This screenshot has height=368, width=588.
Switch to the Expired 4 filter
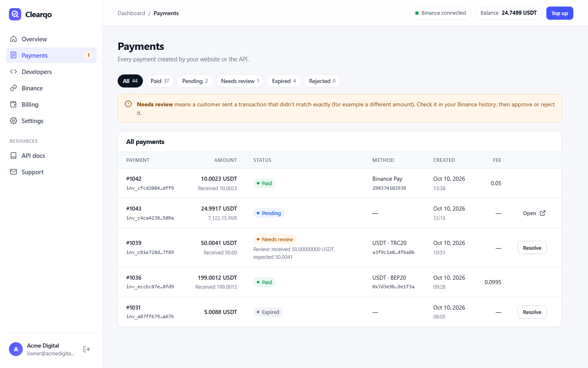tap(284, 81)
